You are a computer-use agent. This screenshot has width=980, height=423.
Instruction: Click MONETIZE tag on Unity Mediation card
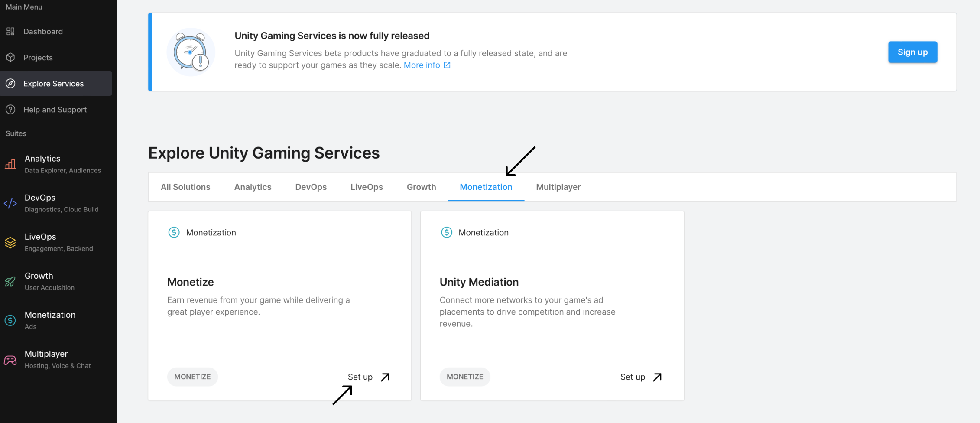pos(464,377)
